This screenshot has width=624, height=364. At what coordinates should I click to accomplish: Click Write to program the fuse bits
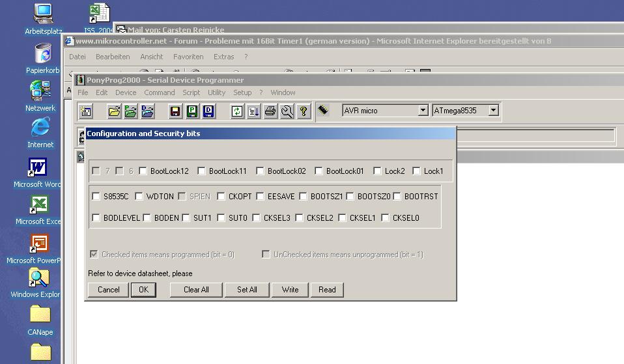(x=290, y=290)
